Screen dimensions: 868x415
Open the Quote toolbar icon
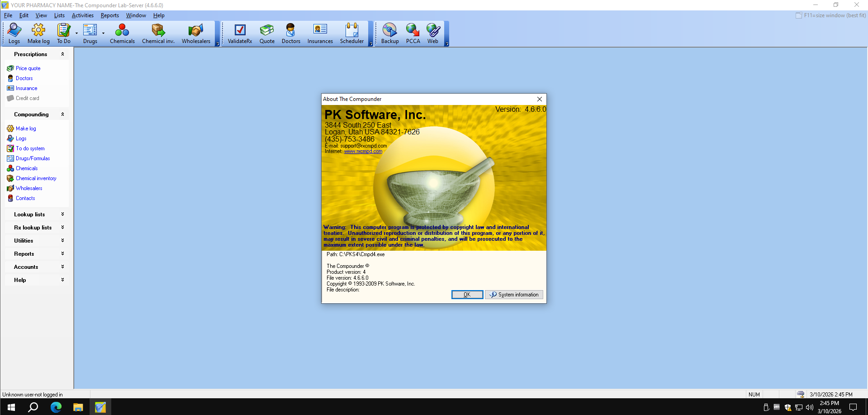(x=267, y=33)
